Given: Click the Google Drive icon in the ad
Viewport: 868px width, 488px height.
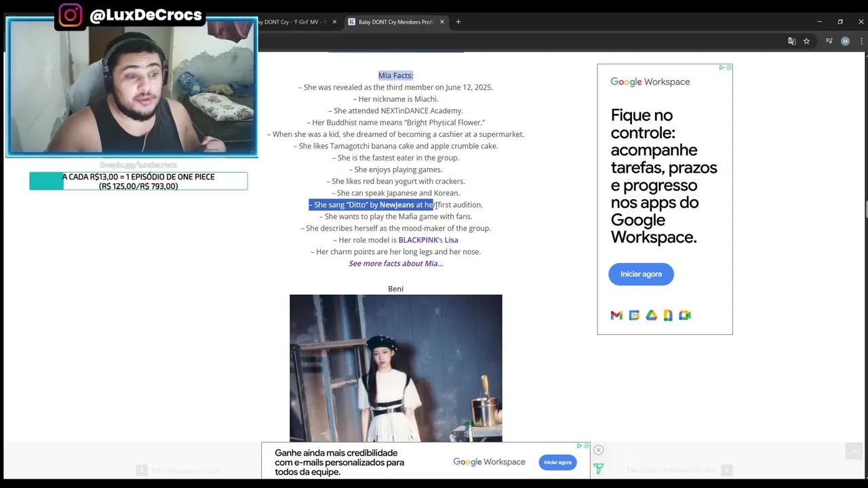Looking at the screenshot, I should [x=651, y=315].
